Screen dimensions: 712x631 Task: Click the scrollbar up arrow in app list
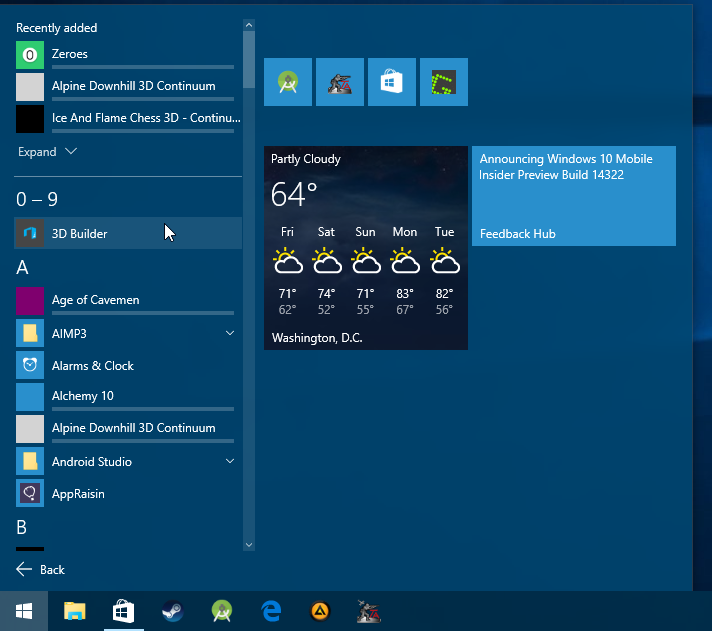click(x=249, y=25)
